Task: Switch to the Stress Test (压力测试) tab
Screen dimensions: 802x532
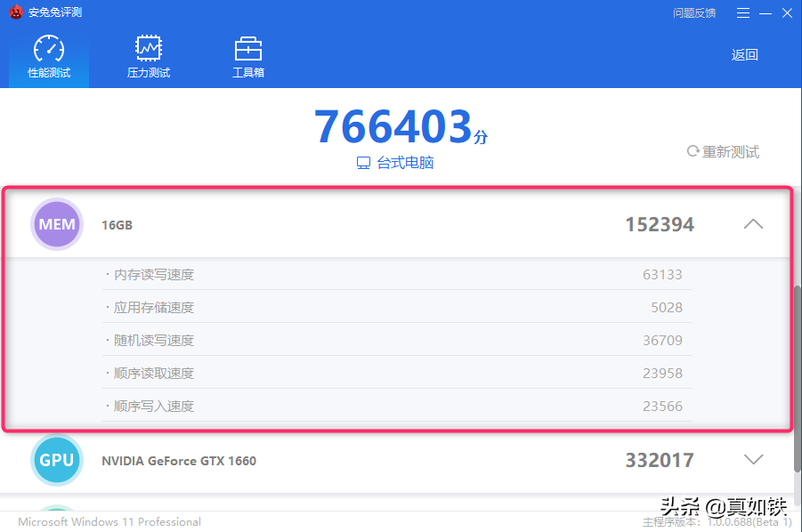Action: pyautogui.click(x=148, y=57)
